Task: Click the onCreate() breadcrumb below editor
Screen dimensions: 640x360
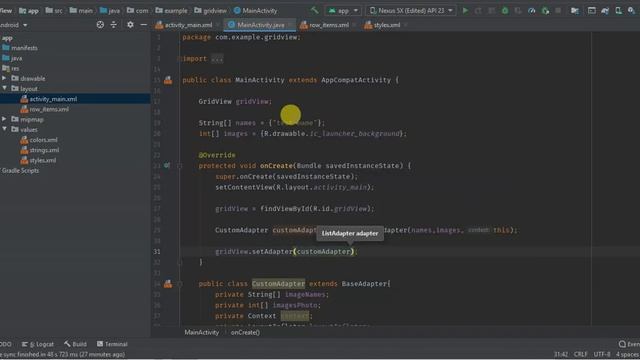Action: pyautogui.click(x=245, y=332)
